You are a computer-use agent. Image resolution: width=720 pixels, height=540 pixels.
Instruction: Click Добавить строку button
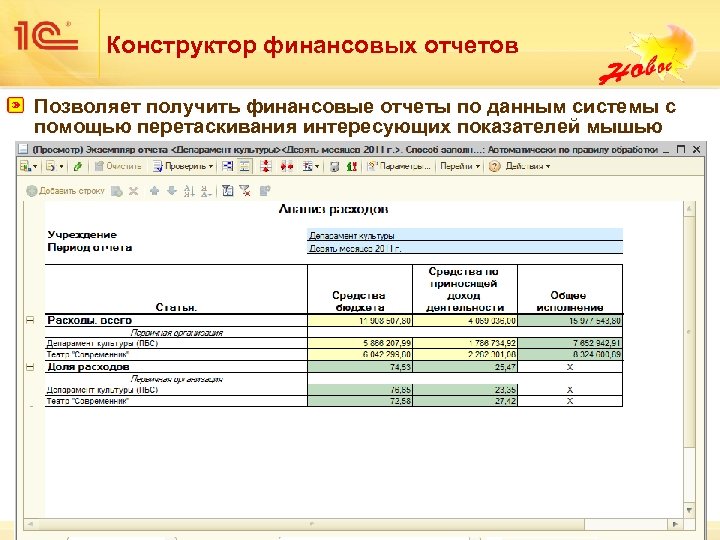click(66, 191)
